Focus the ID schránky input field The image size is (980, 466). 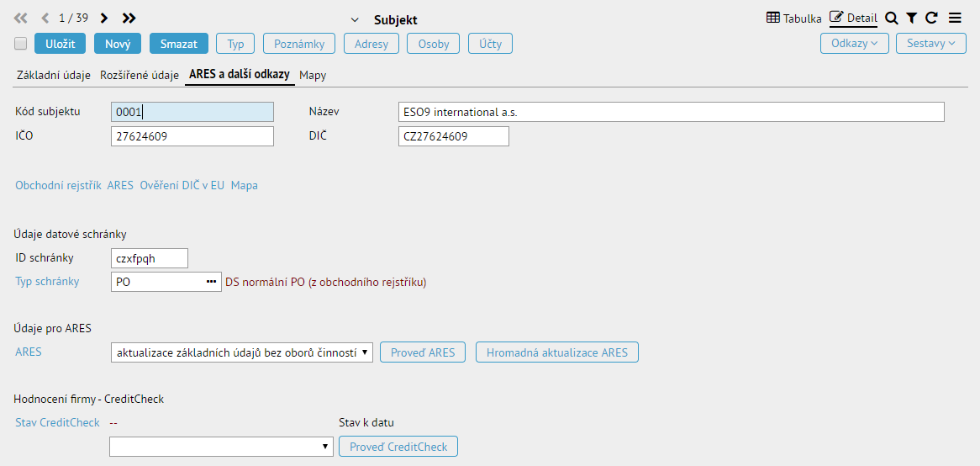(149, 257)
